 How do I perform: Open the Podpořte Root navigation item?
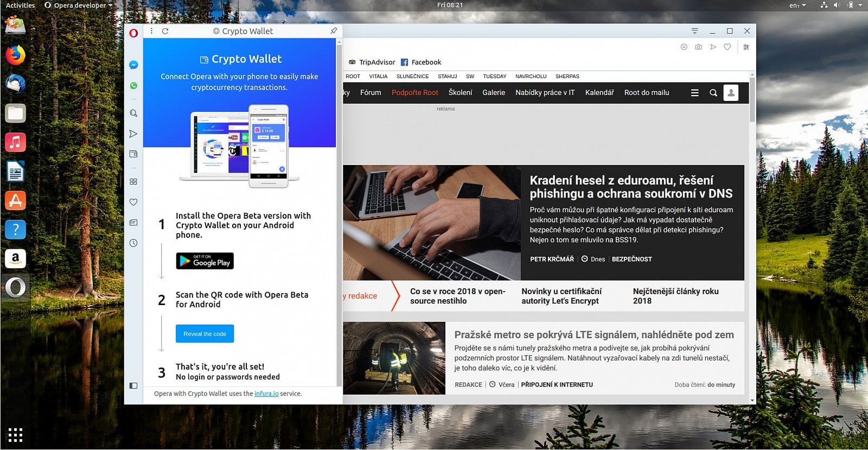tap(415, 93)
